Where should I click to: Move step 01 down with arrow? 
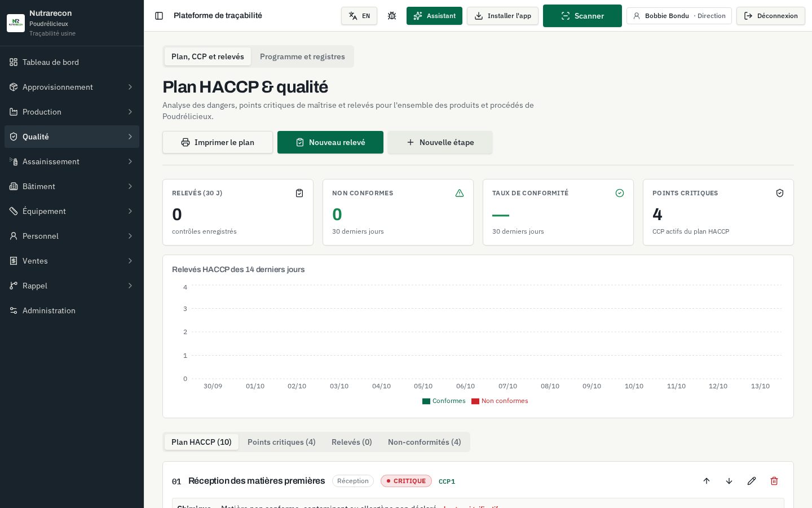tap(729, 481)
